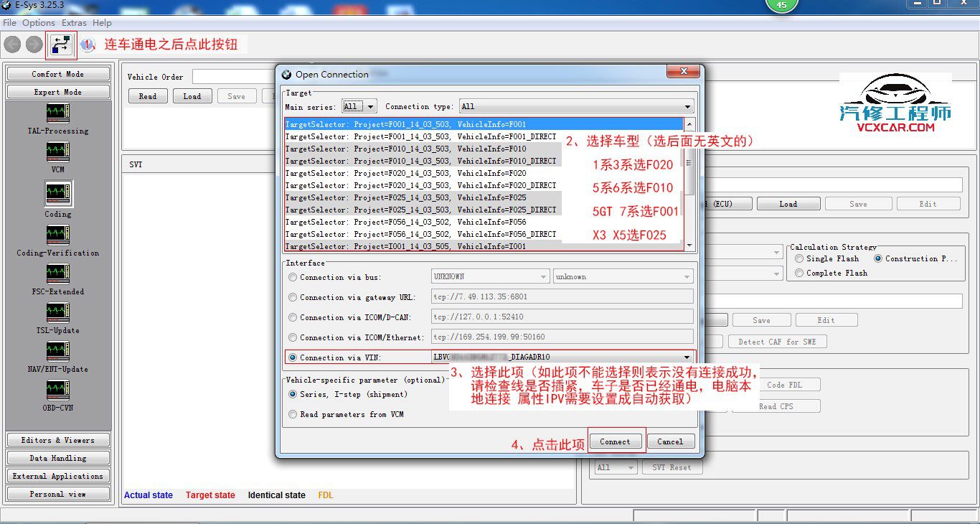Image resolution: width=980 pixels, height=524 pixels.
Task: Choose Read parameters from VCM option
Action: (293, 414)
